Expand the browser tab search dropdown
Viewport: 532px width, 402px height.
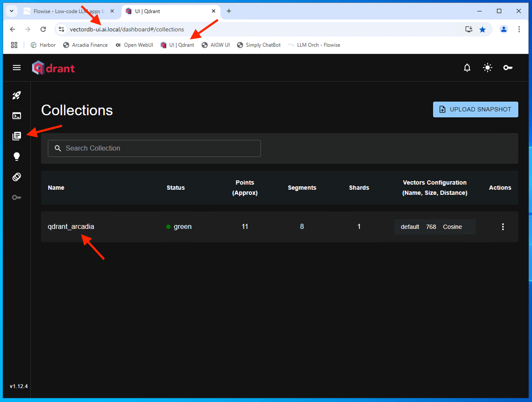pyautogui.click(x=12, y=11)
